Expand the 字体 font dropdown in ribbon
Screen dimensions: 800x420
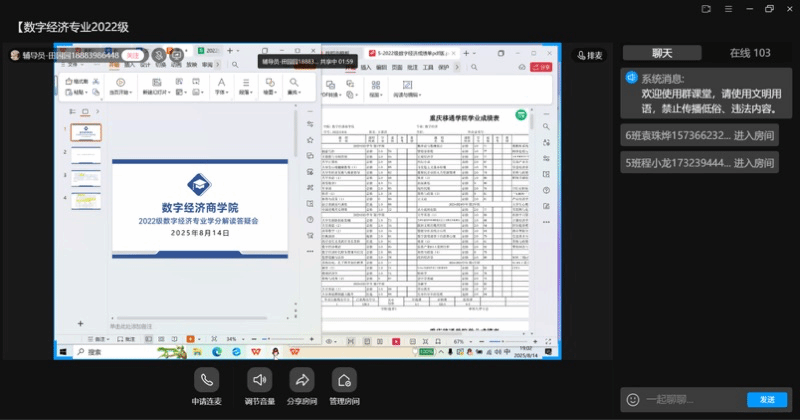coord(221,91)
